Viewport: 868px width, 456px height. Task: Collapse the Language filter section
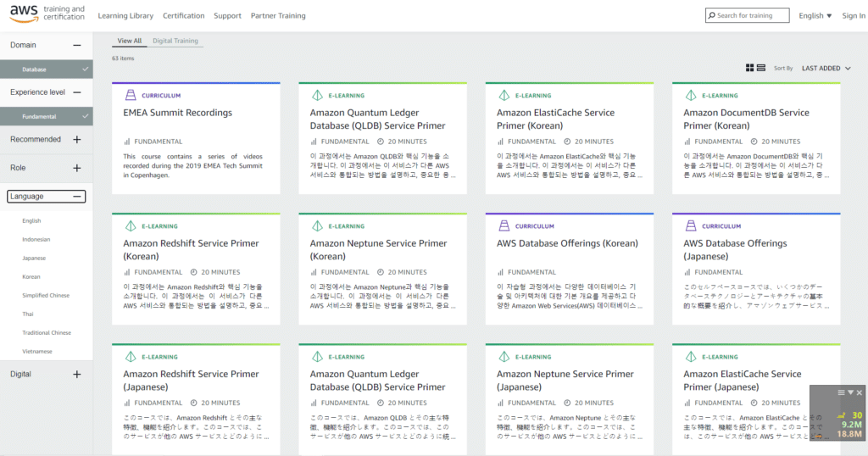(77, 197)
